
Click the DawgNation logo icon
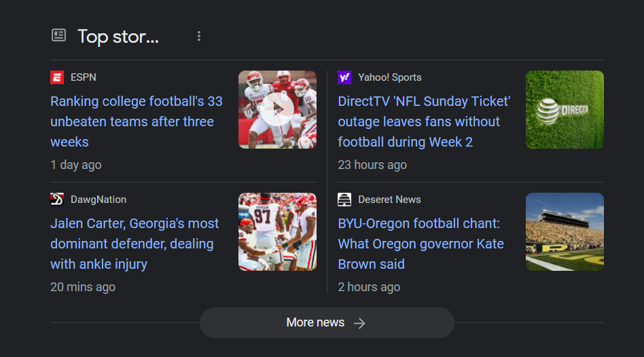click(x=57, y=200)
